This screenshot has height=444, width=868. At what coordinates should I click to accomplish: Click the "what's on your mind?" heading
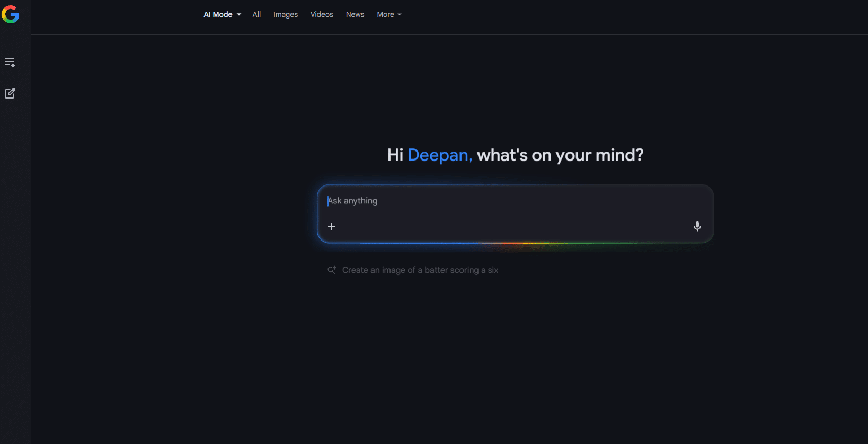(560, 155)
